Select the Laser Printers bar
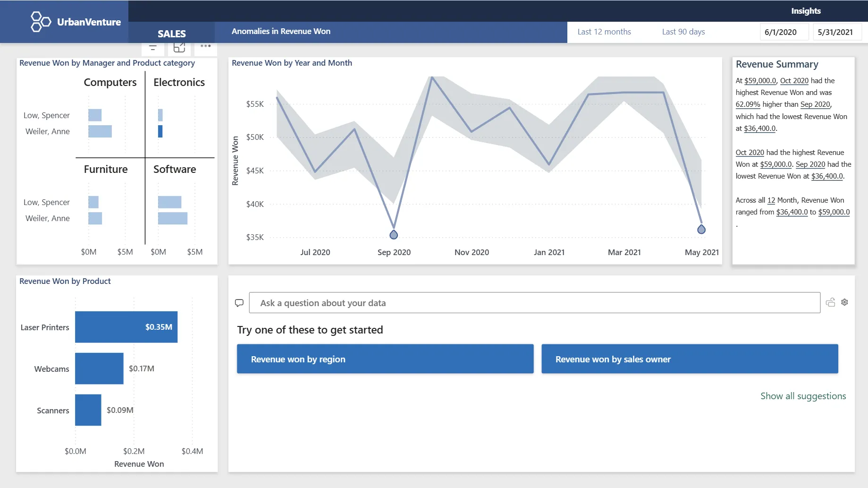Screen dimensions: 868x488 (x=126, y=327)
